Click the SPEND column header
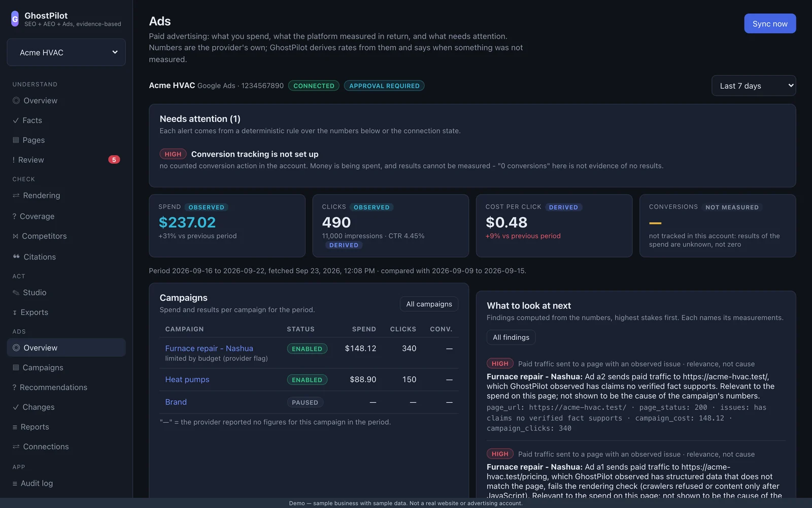812x508 pixels. pos(364,329)
